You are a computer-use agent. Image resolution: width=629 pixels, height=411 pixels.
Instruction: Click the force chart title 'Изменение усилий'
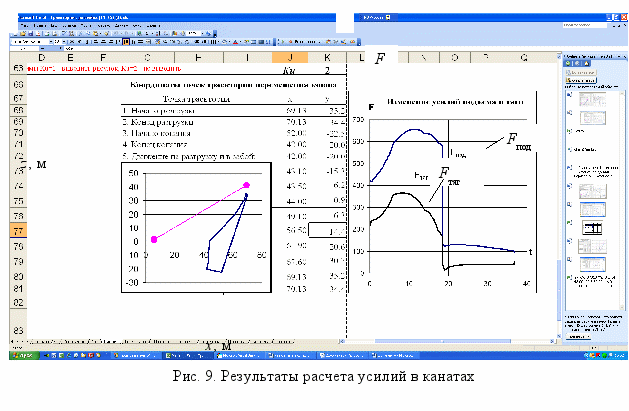point(455,102)
